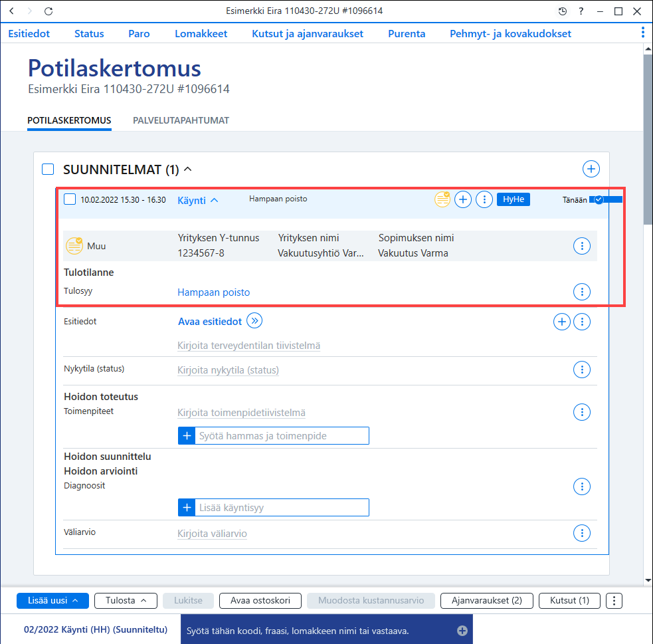Open Kutsut ja ajanvaraukset menu
The height and width of the screenshot is (644, 653).
[x=308, y=34]
